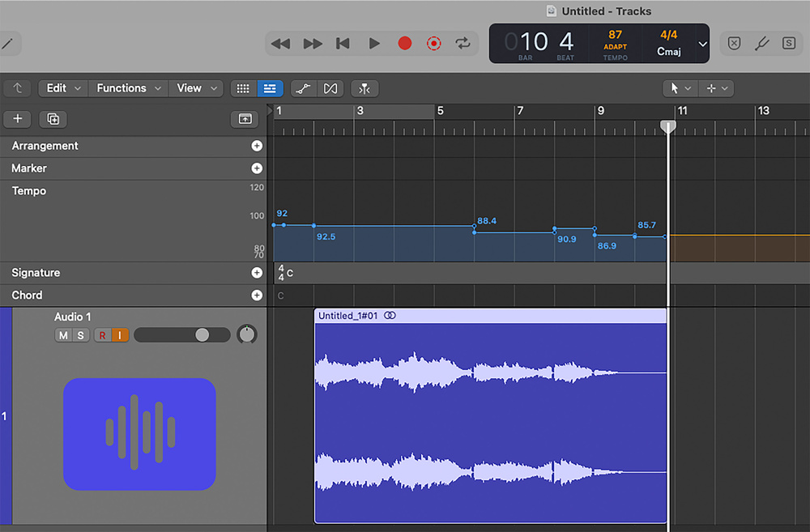Toggle input monitoring on Audio 1
Image resolution: width=810 pixels, height=532 pixels.
[x=120, y=335]
